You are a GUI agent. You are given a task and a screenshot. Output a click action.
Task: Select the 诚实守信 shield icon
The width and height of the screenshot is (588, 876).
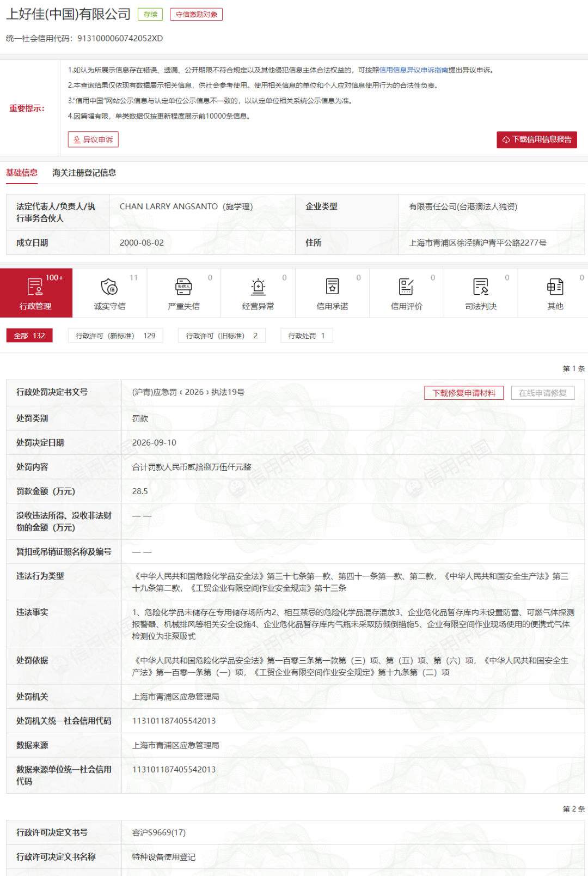(109, 286)
